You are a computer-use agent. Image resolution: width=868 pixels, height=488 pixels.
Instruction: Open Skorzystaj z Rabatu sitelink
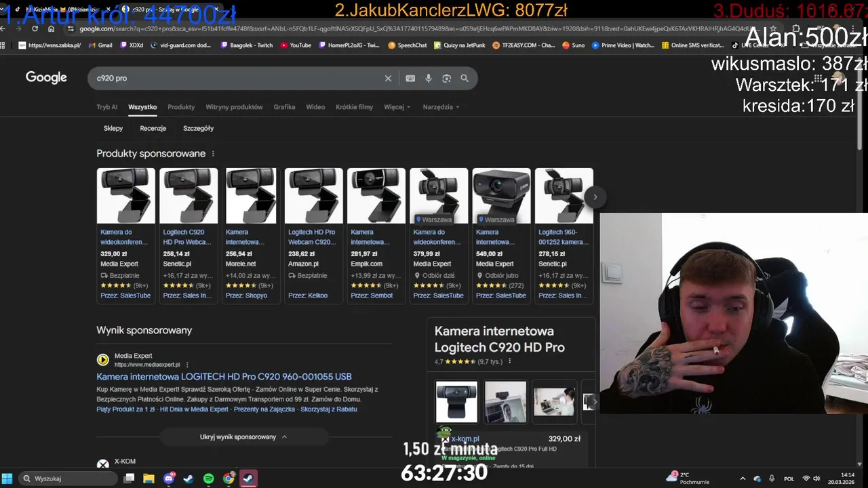coord(329,409)
